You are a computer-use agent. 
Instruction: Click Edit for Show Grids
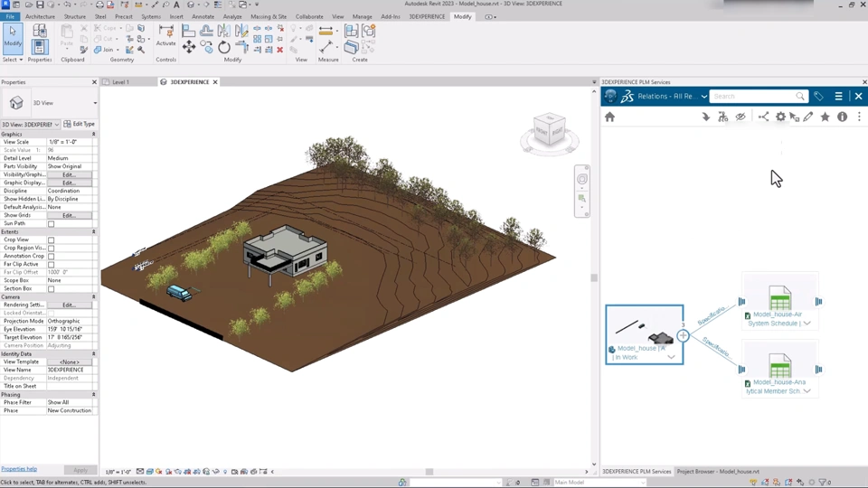click(69, 215)
